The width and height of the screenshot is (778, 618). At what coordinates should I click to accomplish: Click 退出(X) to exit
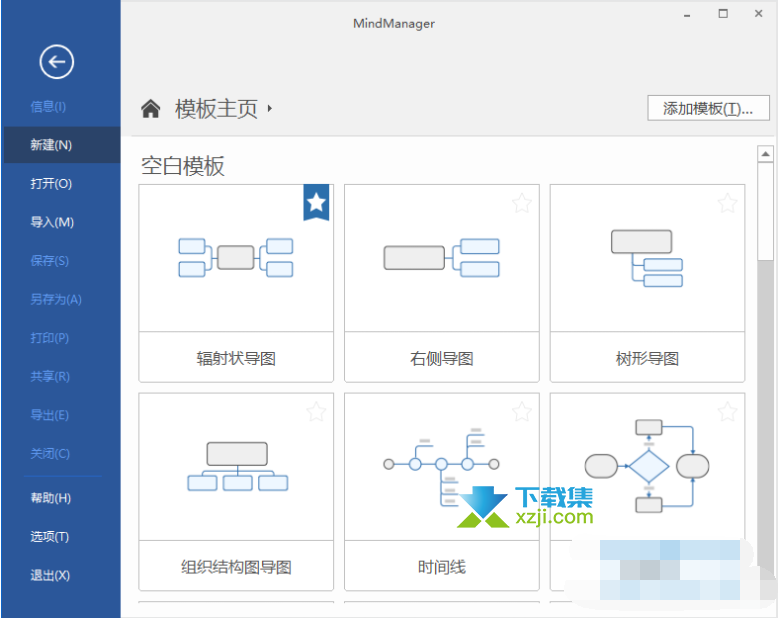point(50,575)
